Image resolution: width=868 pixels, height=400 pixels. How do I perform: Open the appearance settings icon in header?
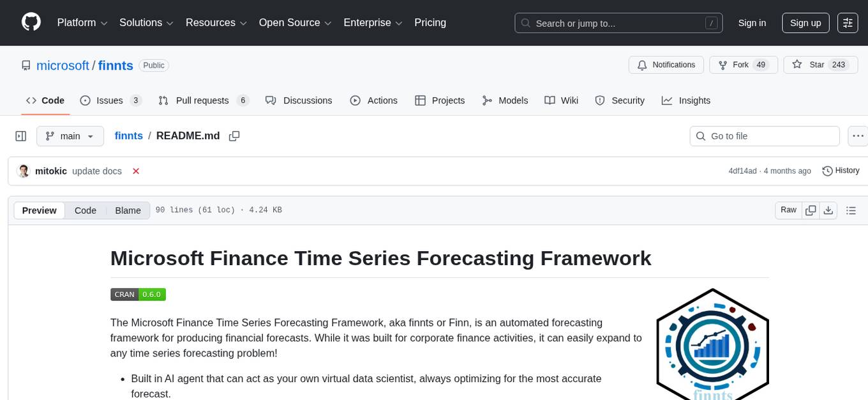(x=848, y=23)
